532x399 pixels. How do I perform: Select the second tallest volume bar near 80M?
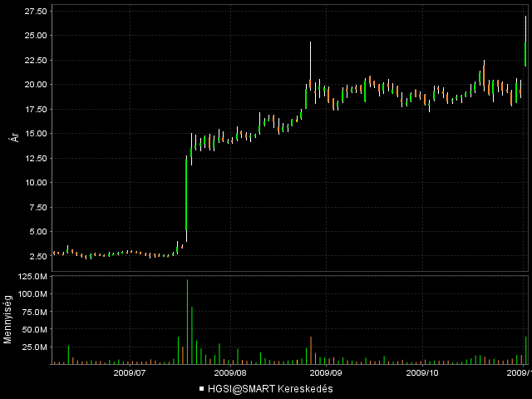click(192, 336)
